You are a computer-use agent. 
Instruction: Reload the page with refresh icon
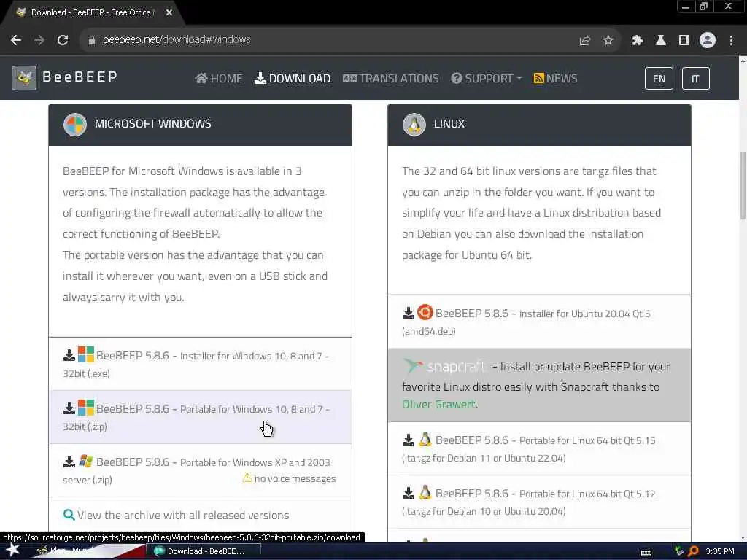pos(63,40)
